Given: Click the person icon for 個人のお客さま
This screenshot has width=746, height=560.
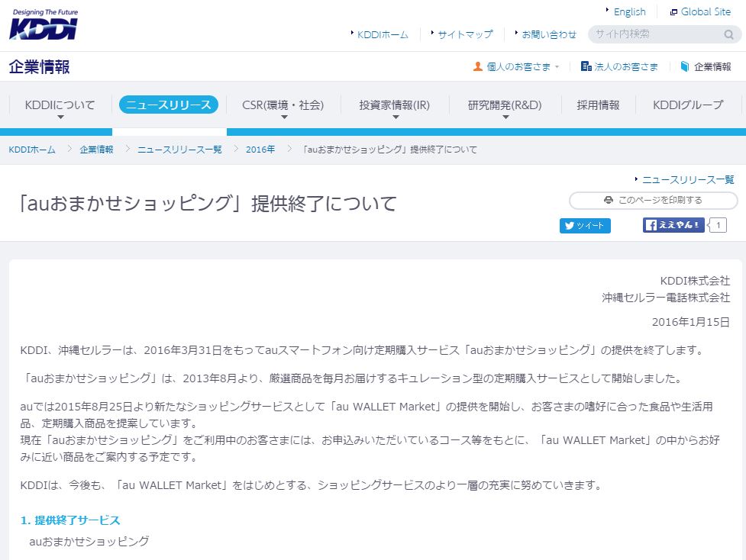Looking at the screenshot, I should [478, 66].
